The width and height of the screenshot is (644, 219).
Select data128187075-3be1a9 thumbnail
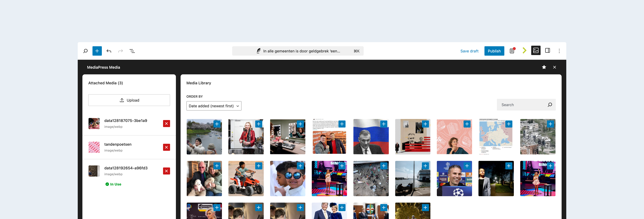[x=94, y=124]
